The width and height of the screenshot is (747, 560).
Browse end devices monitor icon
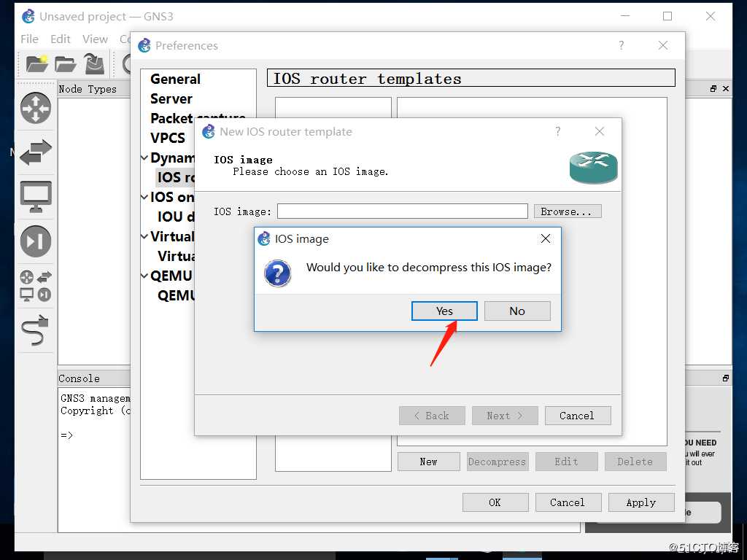click(36, 197)
